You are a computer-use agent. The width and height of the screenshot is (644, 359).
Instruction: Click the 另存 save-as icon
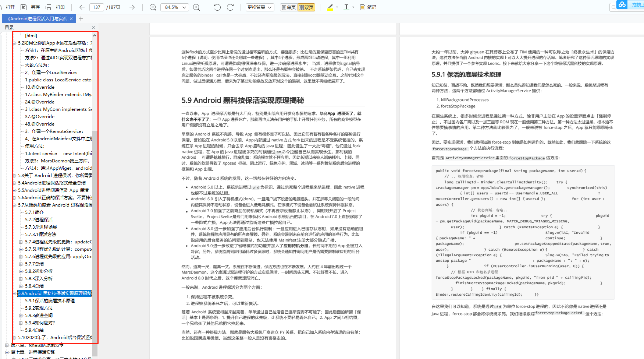[x=24, y=7]
